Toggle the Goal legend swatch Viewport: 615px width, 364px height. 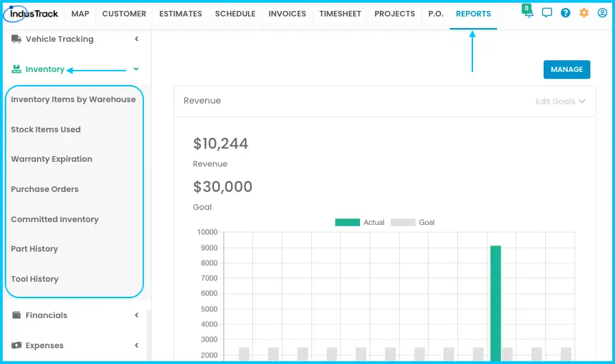(x=403, y=222)
